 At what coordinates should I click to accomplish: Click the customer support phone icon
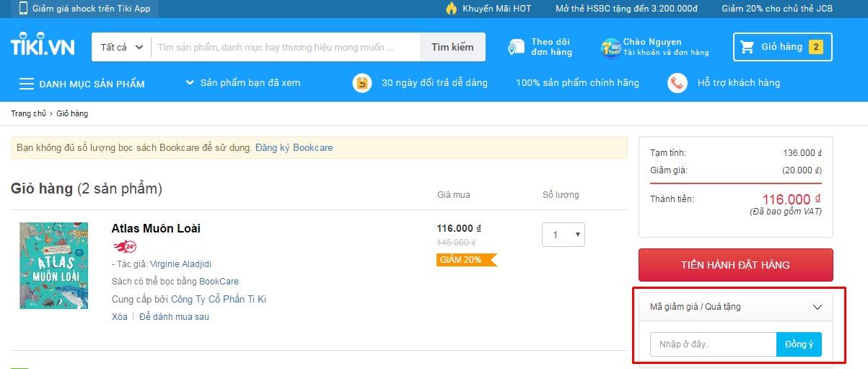point(677,83)
